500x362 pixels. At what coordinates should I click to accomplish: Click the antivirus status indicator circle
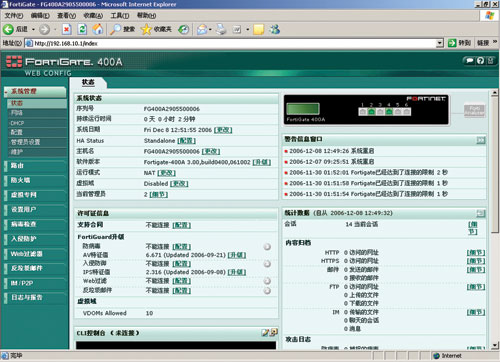pos(267,247)
